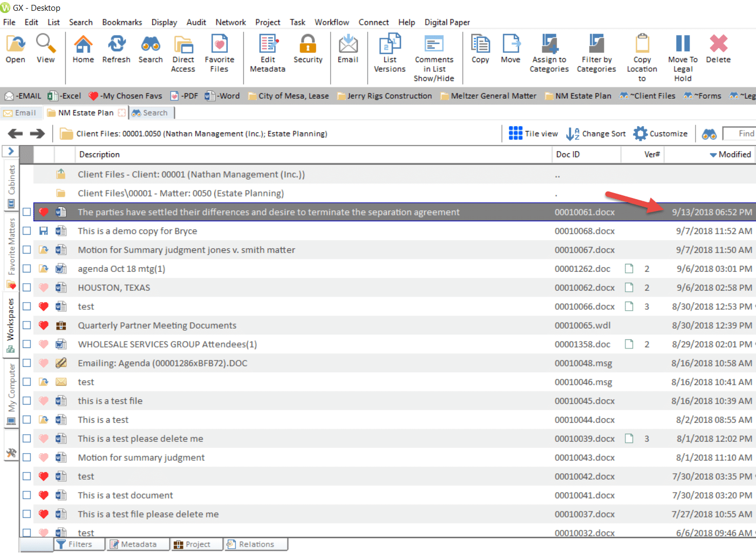Click the Change Sort button
The height and width of the screenshot is (553, 756).
[596, 133]
